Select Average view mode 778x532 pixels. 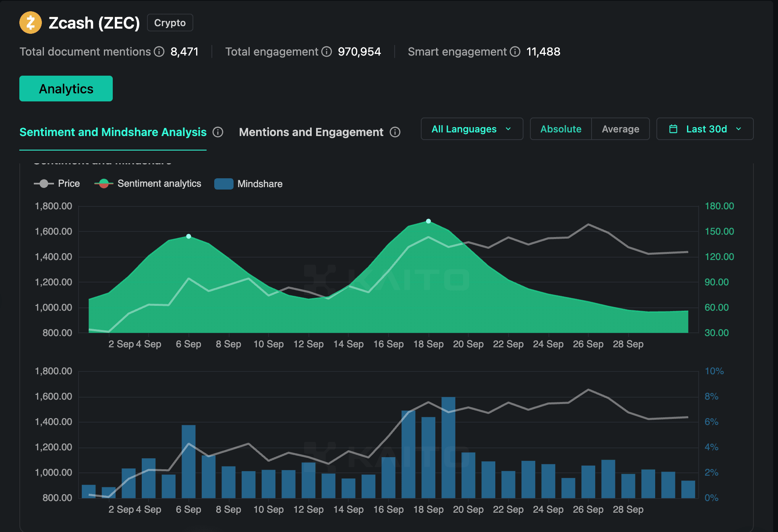click(x=620, y=129)
